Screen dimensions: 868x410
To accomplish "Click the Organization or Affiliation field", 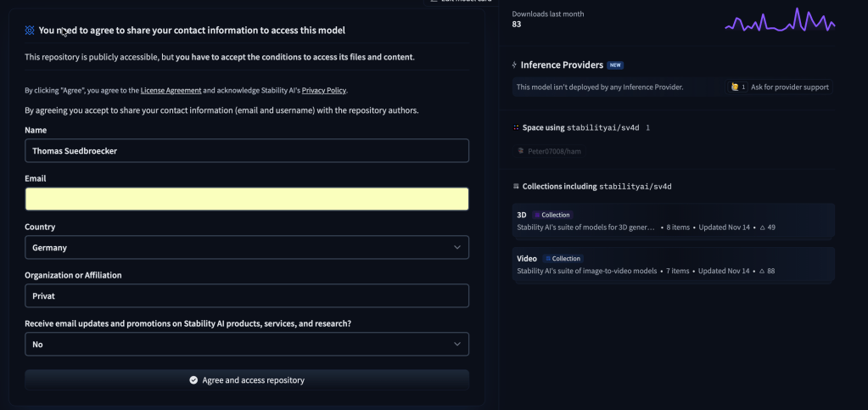I will (246, 295).
